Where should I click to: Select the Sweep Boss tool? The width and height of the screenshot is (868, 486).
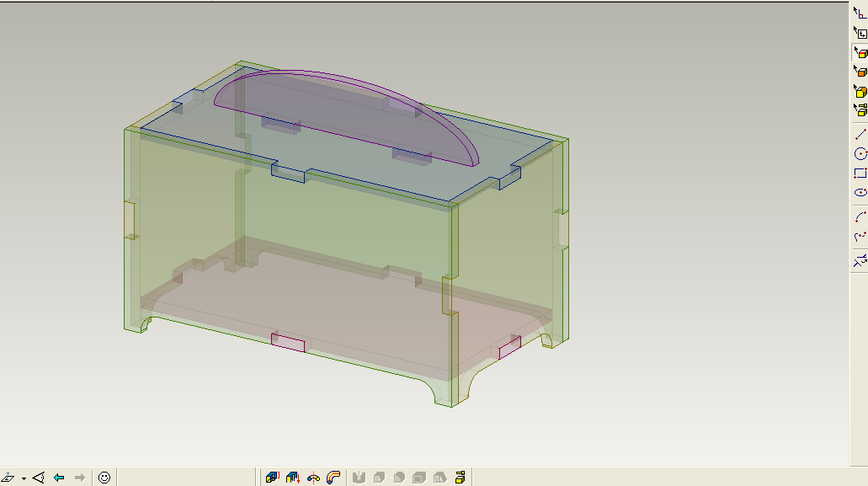[x=333, y=477]
